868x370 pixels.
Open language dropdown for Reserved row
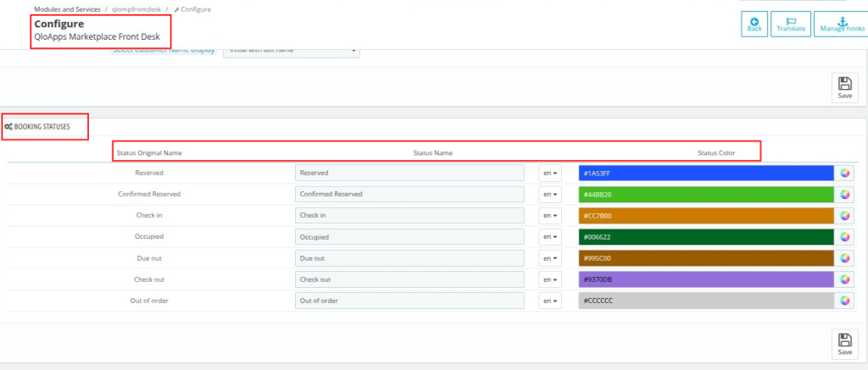click(x=549, y=173)
